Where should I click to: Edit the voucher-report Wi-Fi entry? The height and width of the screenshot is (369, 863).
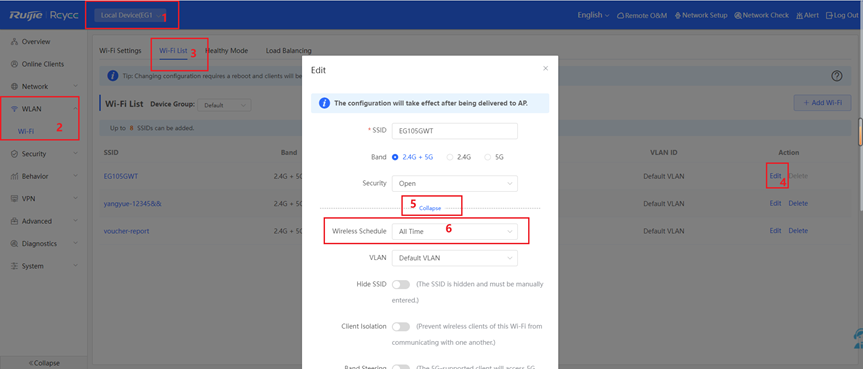[x=775, y=231]
